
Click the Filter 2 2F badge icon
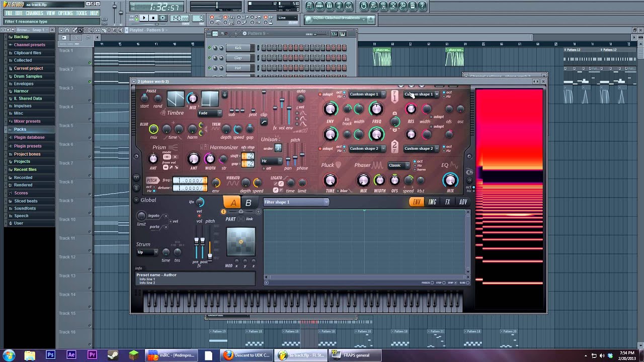point(395,147)
